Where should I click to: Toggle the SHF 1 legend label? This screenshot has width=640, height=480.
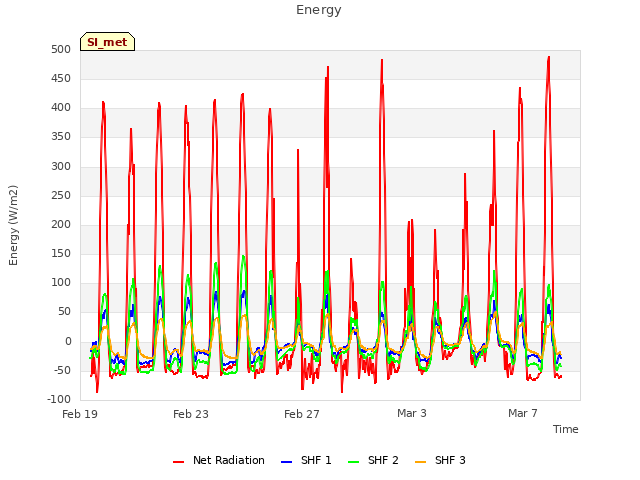click(x=316, y=460)
